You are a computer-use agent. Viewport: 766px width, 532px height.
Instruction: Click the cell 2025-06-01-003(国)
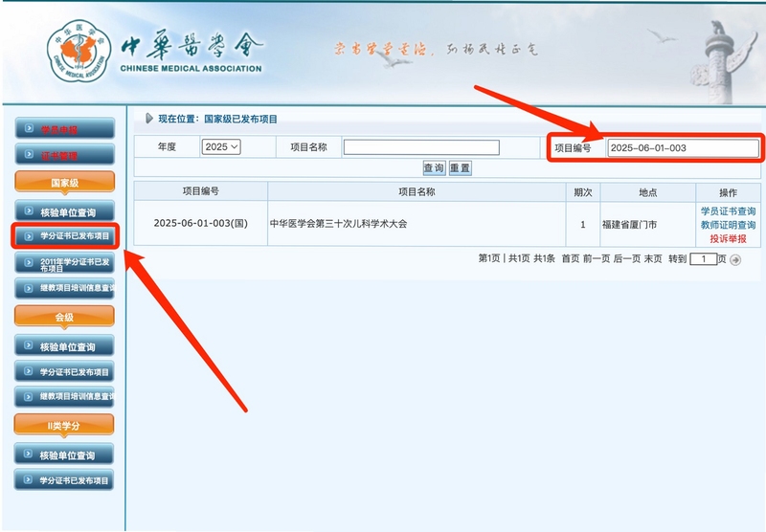pos(201,223)
